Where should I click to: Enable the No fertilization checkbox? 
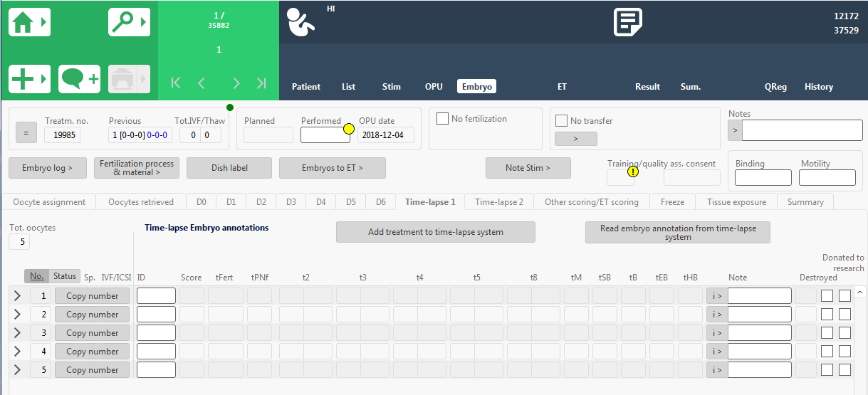point(442,119)
